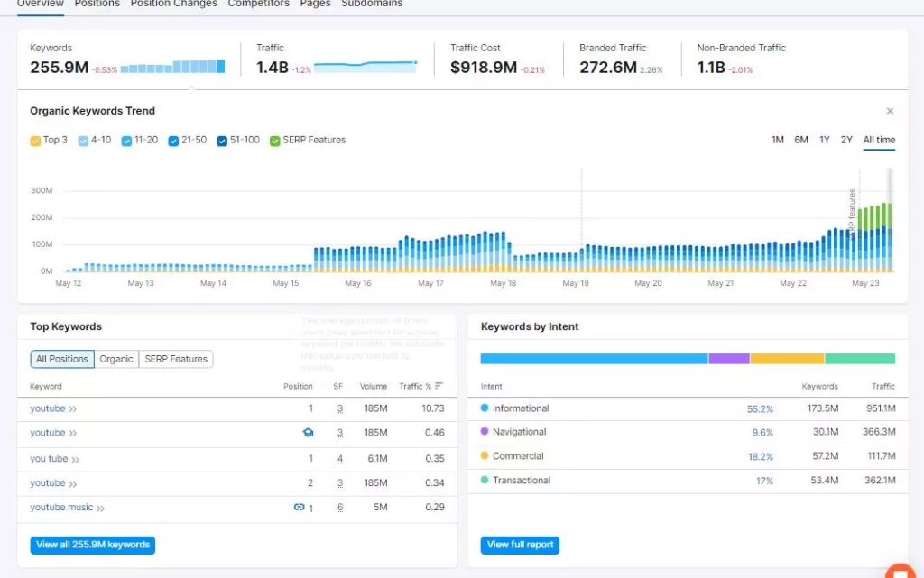Select the Overview tab
The image size is (924, 578).
coord(40,4)
